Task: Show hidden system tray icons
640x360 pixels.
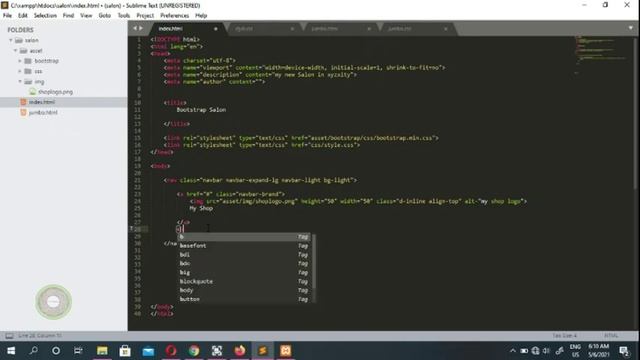Action: pos(513,351)
